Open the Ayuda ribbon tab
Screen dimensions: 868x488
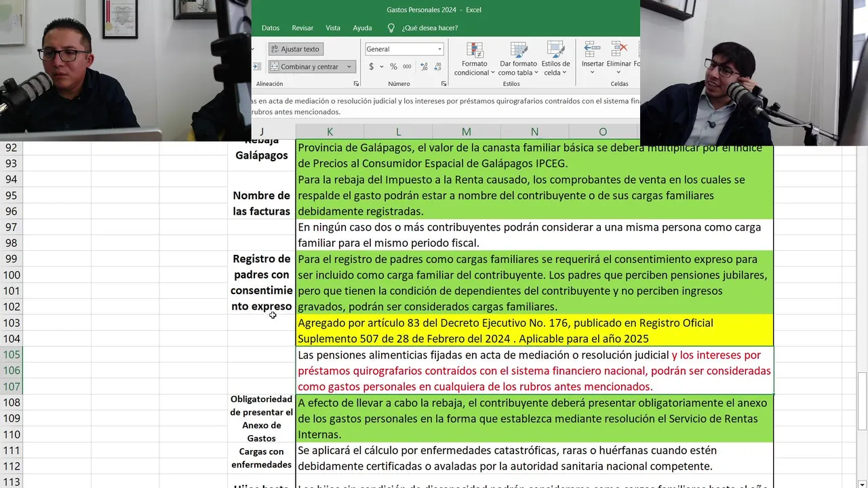pyautogui.click(x=362, y=28)
